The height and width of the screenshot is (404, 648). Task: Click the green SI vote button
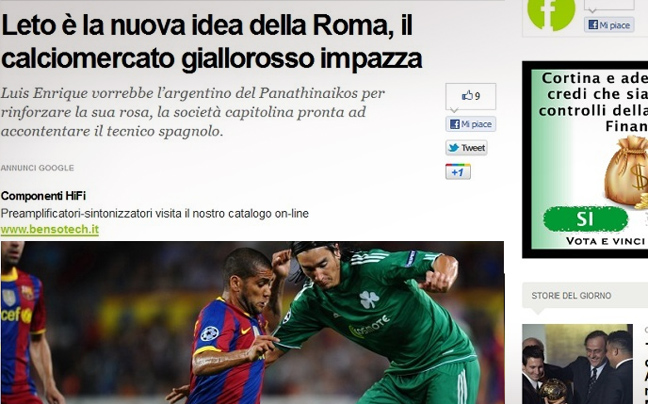585,219
